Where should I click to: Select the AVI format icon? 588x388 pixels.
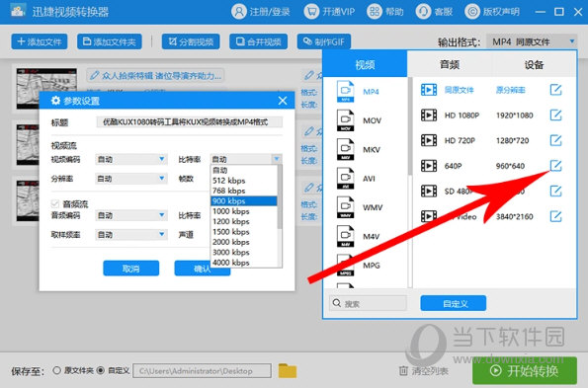[x=345, y=179]
